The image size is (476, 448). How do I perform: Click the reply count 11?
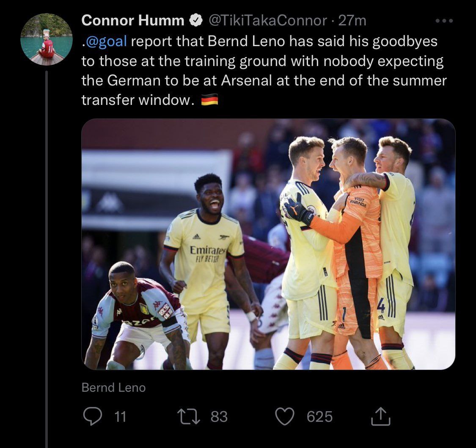(121, 417)
